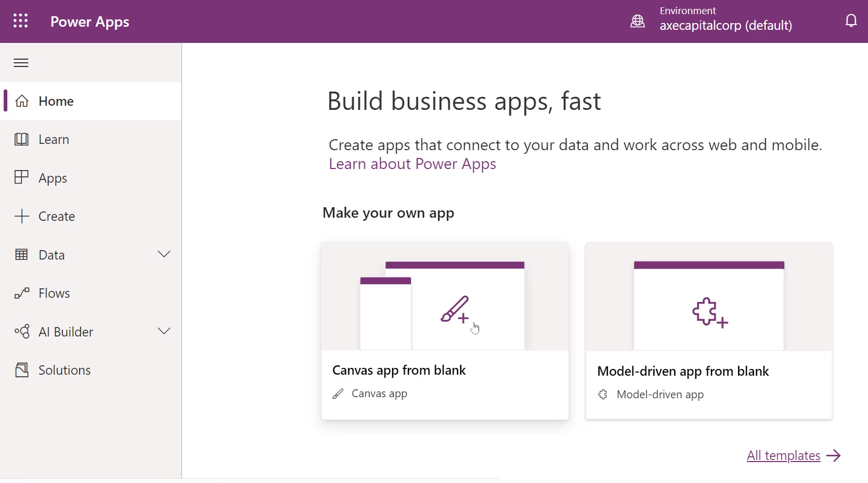Open the All templates link
868x483 pixels.
(x=783, y=456)
